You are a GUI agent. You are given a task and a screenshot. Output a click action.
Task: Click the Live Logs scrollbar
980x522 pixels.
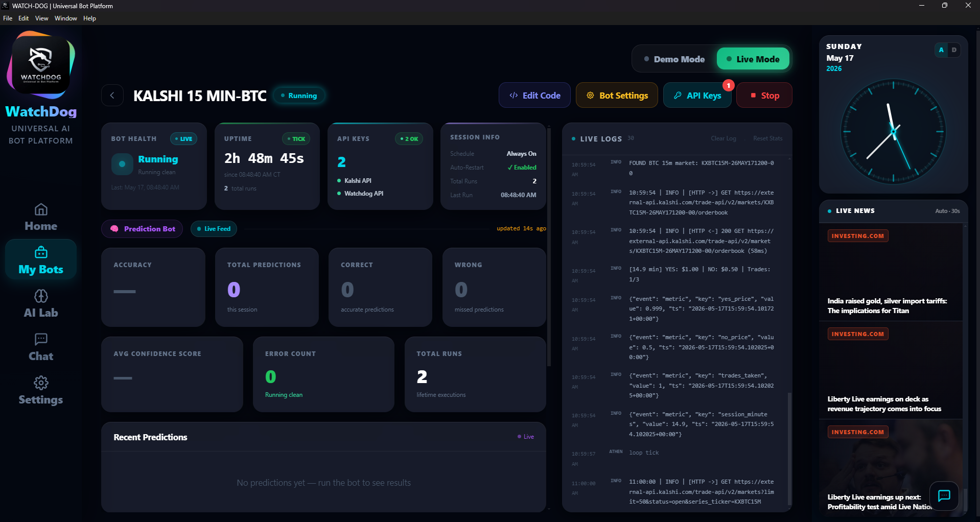coord(789,448)
